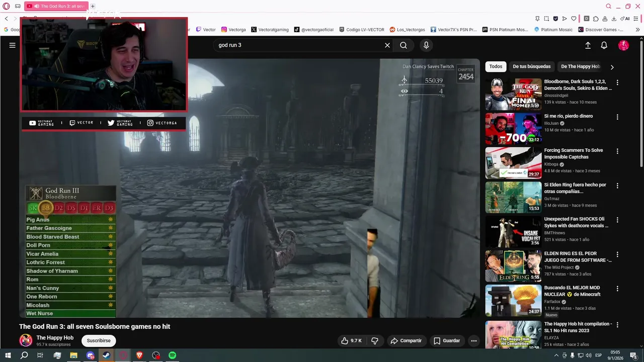Open Opera tab search magnifier
644x362 pixels.
point(608,6)
